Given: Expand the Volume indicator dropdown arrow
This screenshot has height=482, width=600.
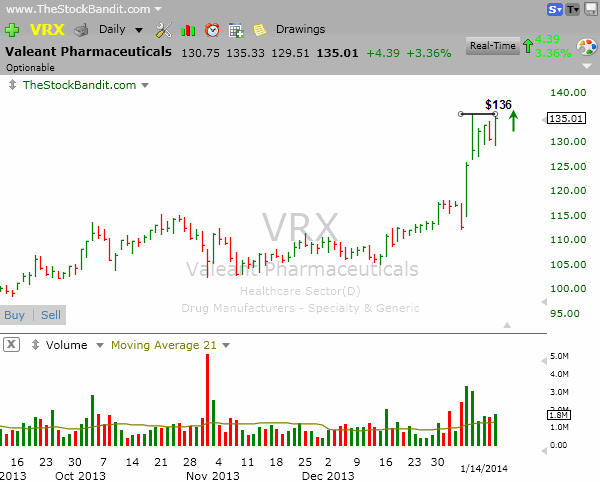Looking at the screenshot, I should [99, 345].
